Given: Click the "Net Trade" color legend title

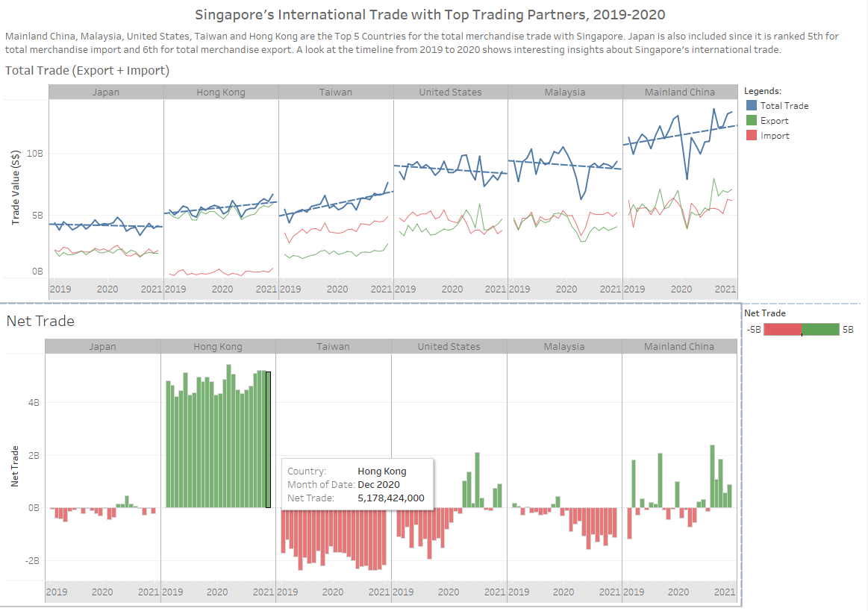Looking at the screenshot, I should click(765, 314).
